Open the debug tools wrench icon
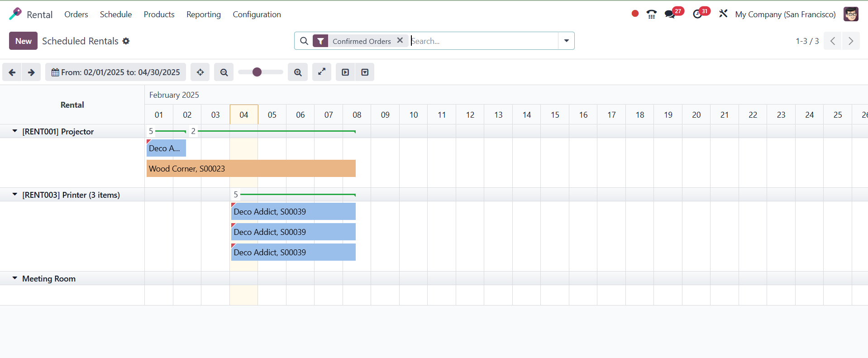Viewport: 868px width, 358px height. pyautogui.click(x=723, y=14)
